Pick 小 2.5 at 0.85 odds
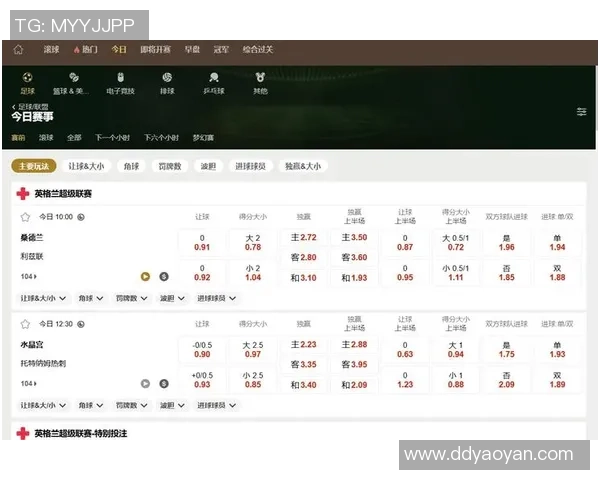Screen dimensions: 600x480 point(253,380)
